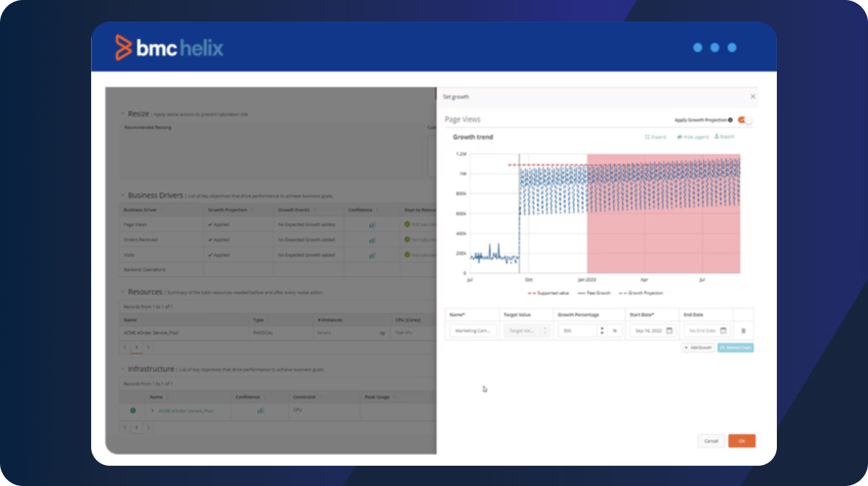The image size is (868, 486).
Task: Open the Start Date calendar picker
Action: point(669,331)
